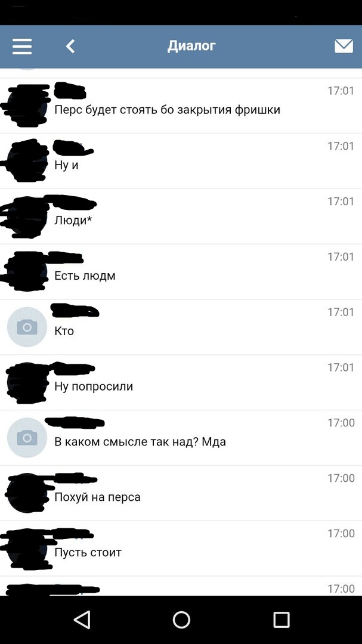Tap camera avatar beside 'В каком смысле' message
Viewport: 362px width, 644px height.
tap(27, 438)
